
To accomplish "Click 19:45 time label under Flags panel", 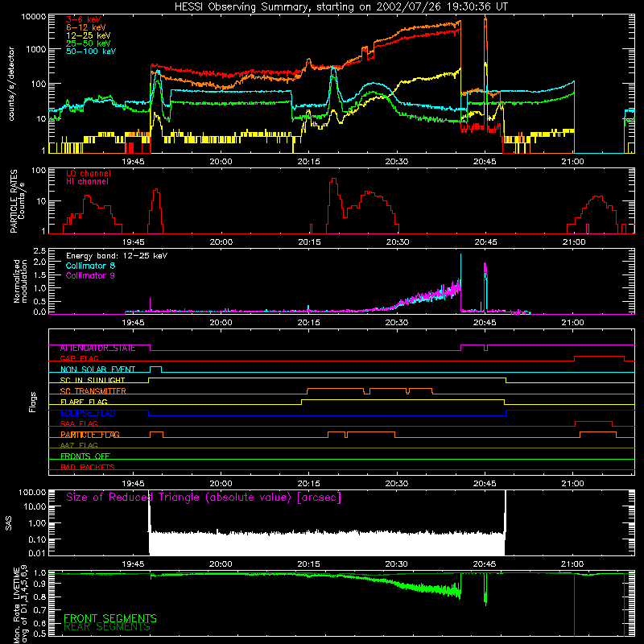I will click(133, 484).
